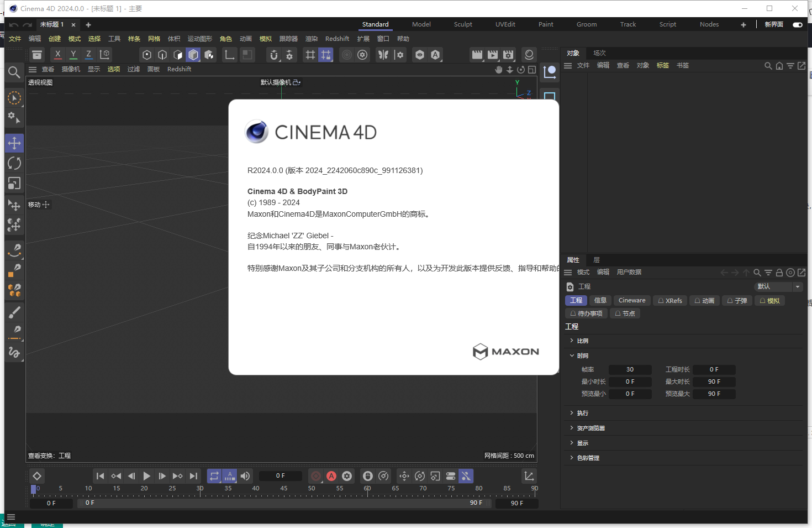Open the 默认 preset dropdown
The width and height of the screenshot is (812, 528).
point(797,286)
